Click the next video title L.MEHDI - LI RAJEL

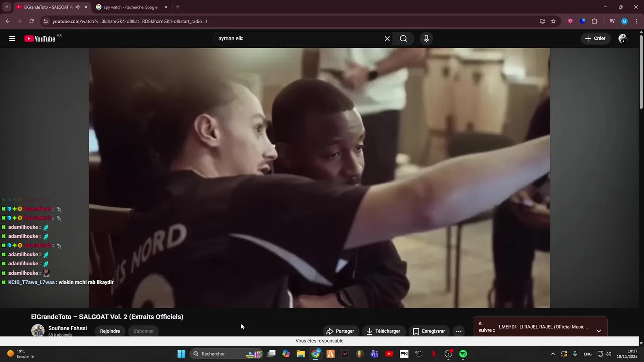543,327
